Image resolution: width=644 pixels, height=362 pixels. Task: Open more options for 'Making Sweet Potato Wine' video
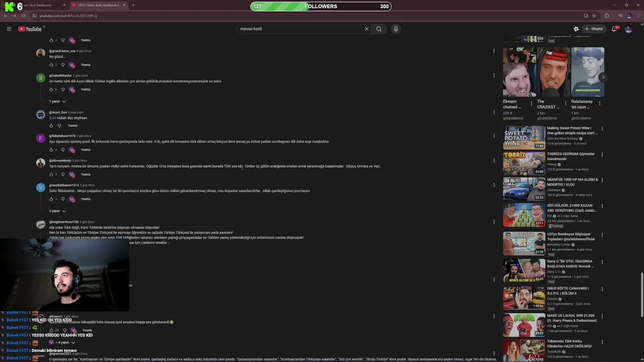602,129
